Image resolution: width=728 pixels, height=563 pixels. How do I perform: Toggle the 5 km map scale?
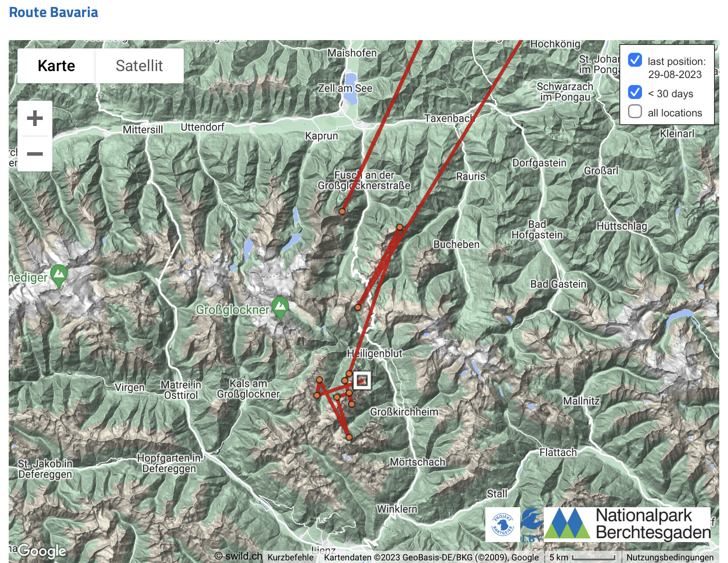[x=582, y=557]
